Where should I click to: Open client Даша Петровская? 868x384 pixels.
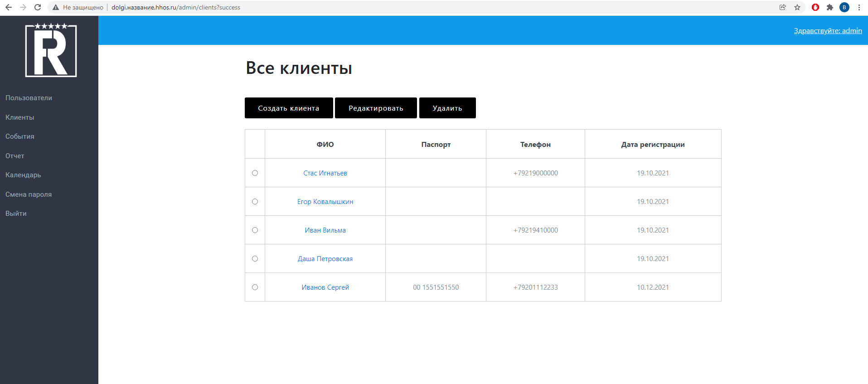click(325, 259)
